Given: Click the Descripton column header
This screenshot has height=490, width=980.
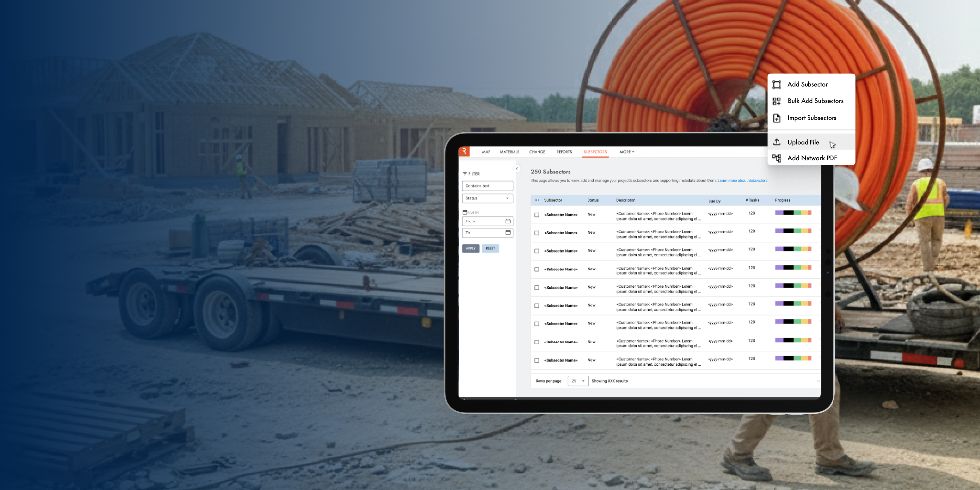Looking at the screenshot, I should pyautogui.click(x=626, y=200).
